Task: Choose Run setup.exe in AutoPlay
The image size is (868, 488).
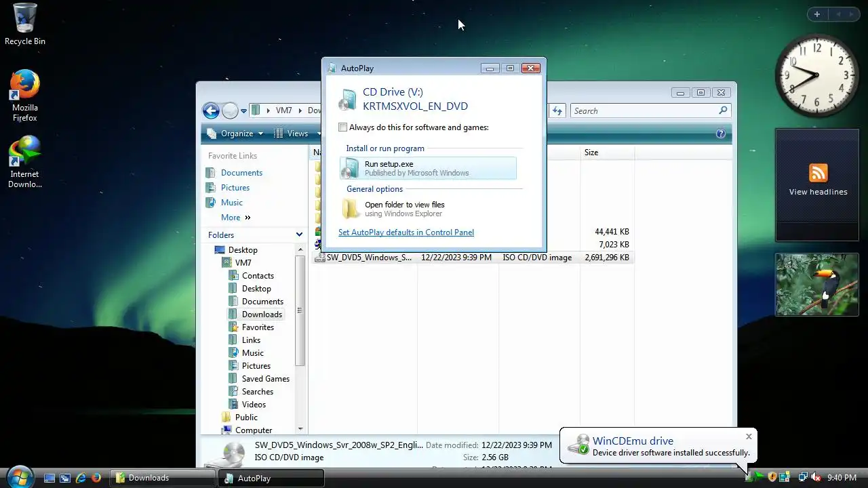Action: (x=428, y=168)
